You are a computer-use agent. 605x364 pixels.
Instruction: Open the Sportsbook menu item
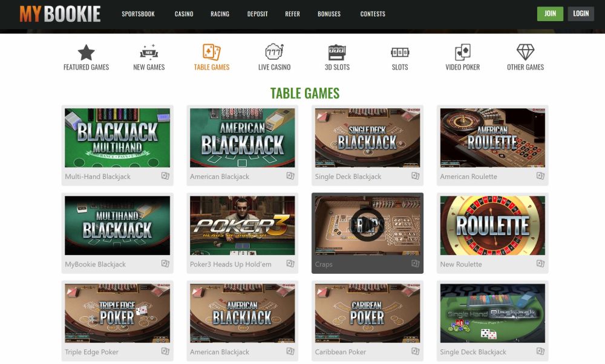click(x=138, y=14)
